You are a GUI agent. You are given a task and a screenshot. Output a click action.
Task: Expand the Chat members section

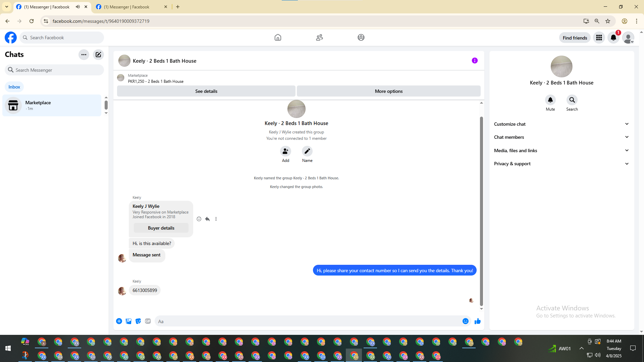(x=561, y=137)
